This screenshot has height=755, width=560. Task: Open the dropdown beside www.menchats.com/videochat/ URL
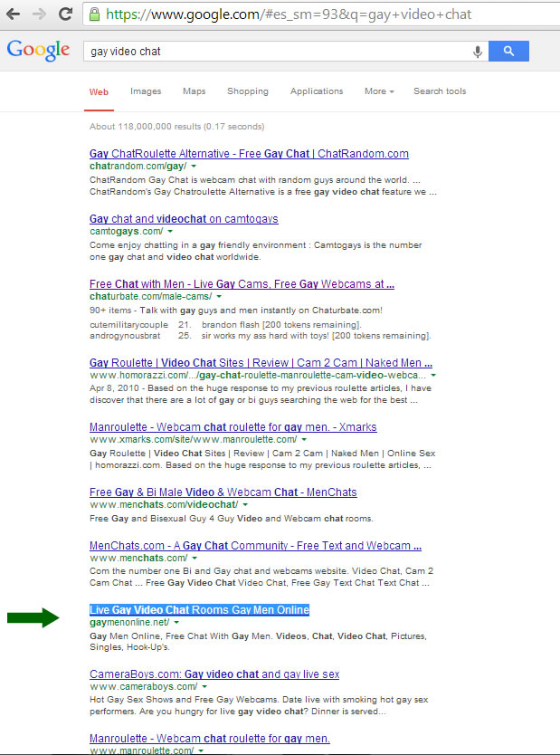245,504
